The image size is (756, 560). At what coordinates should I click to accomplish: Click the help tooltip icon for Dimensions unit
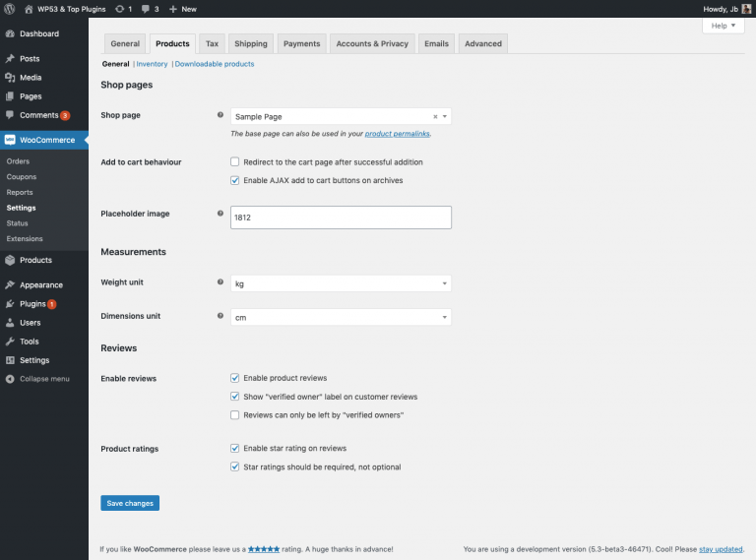click(x=220, y=316)
